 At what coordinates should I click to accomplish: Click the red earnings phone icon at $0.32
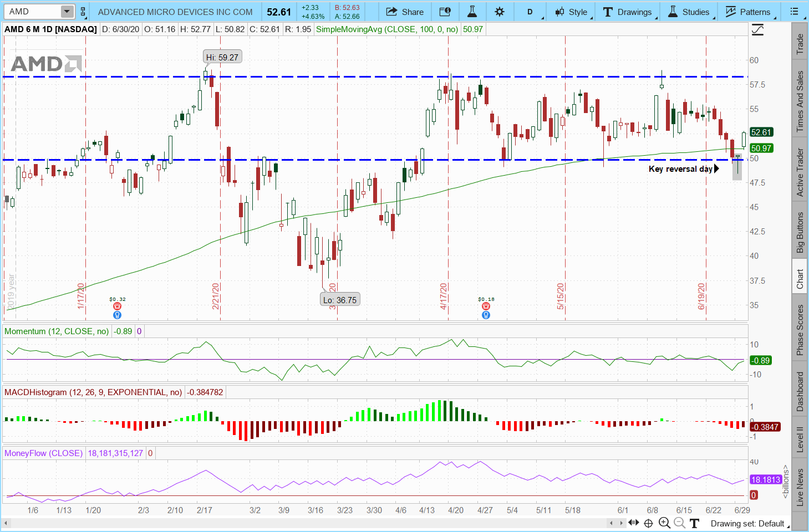tap(117, 306)
